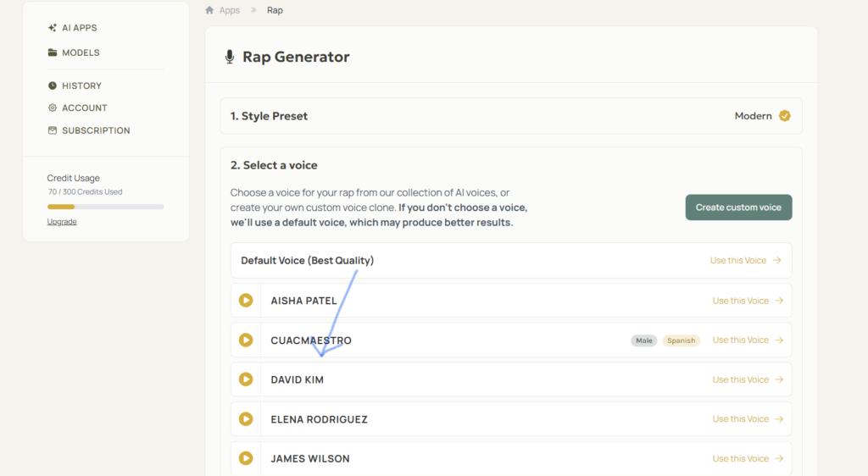This screenshot has height=476, width=868.
Task: Click arrow icon in David Kim row
Action: pos(779,379)
